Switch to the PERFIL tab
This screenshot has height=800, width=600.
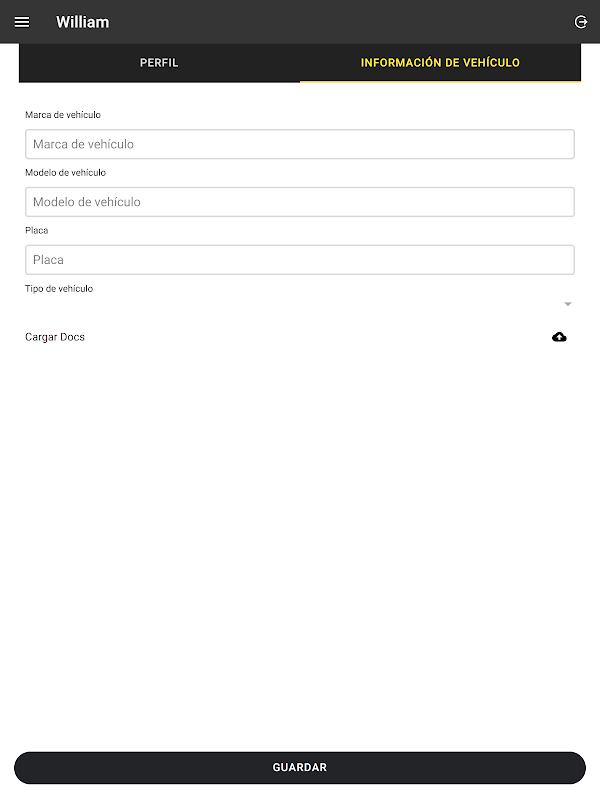coord(159,63)
